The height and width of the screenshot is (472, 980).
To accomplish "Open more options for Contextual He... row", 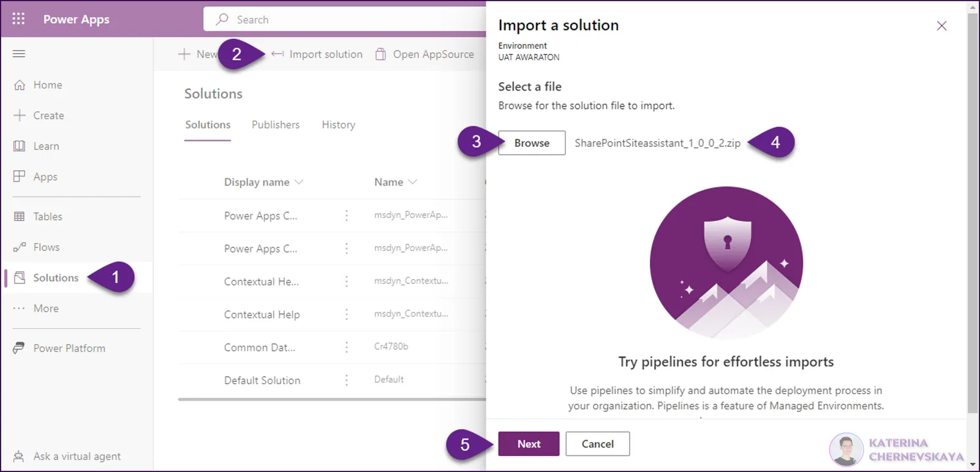I will coord(347,282).
